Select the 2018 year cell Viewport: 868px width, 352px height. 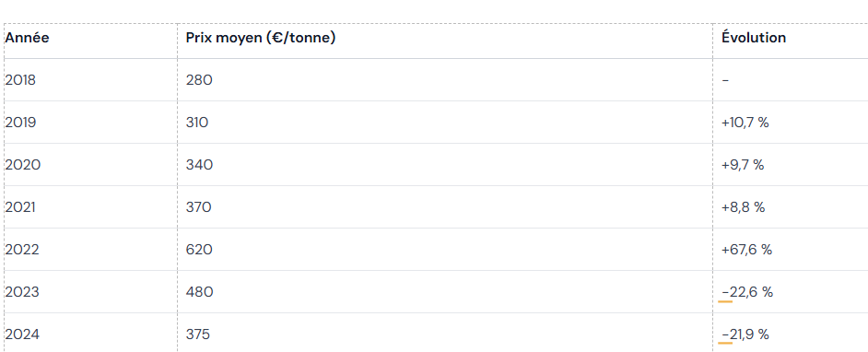20,80
